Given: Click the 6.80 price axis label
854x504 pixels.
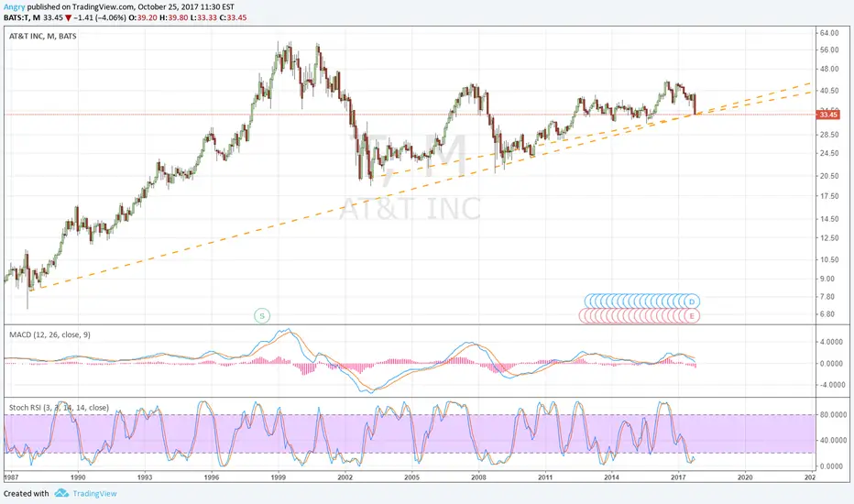Looking at the screenshot, I should 827,313.
